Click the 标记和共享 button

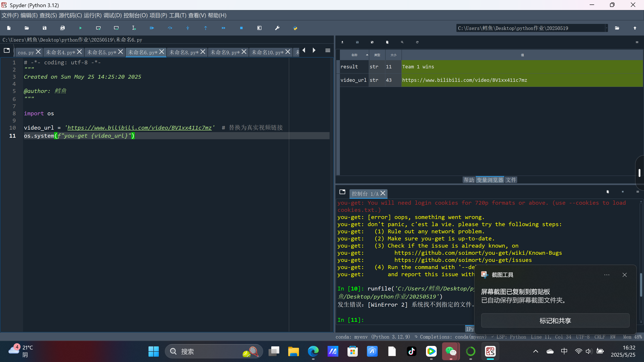pyautogui.click(x=555, y=320)
